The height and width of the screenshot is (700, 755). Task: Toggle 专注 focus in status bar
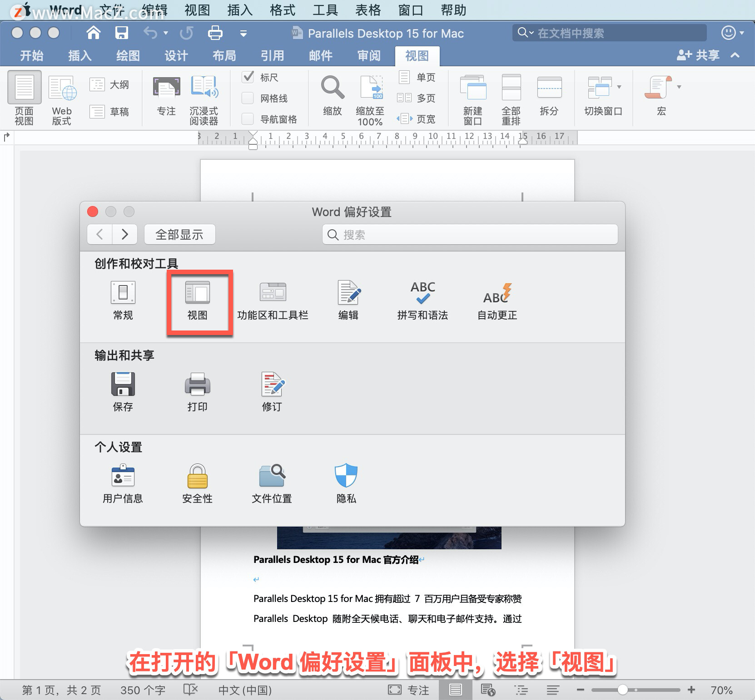(408, 690)
